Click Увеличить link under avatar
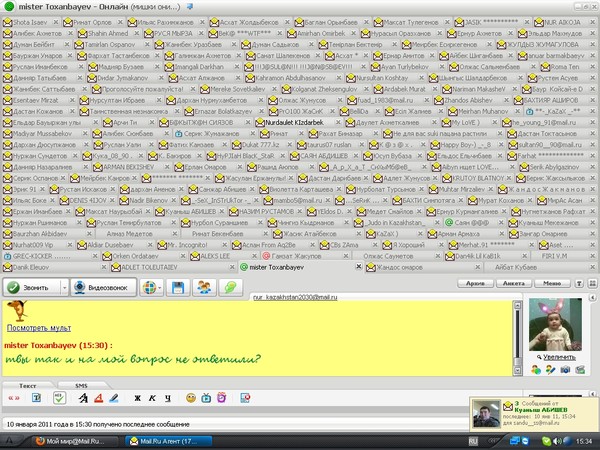The width and height of the screenshot is (600, 450). pos(559,357)
